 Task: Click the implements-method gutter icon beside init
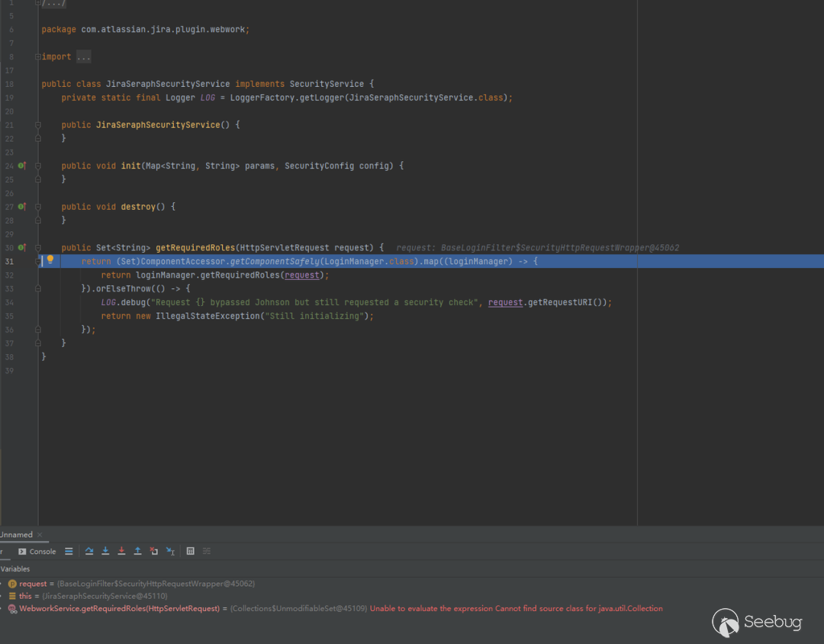click(x=22, y=166)
